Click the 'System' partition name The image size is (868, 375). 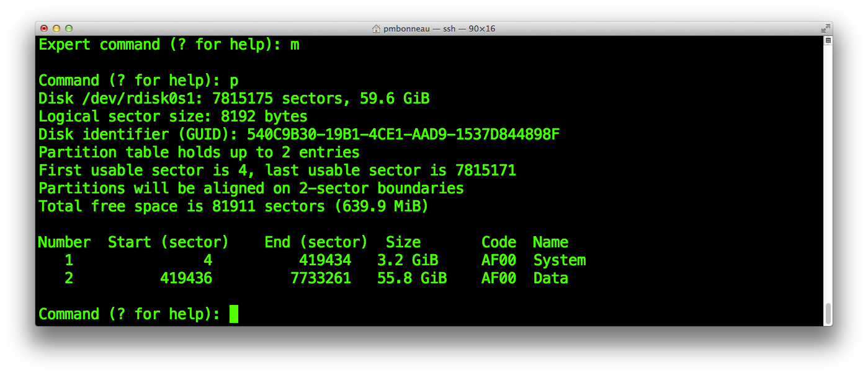[x=560, y=260]
